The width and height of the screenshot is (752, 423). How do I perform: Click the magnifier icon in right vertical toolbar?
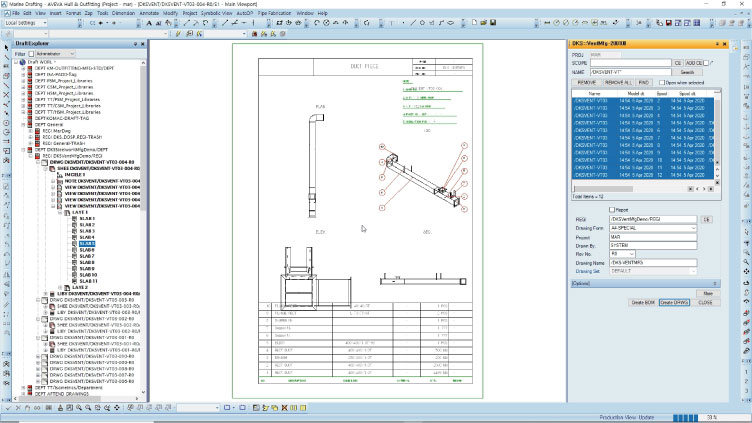(746, 262)
